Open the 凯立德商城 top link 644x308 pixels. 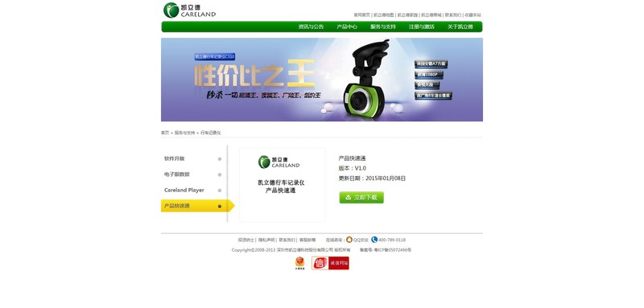pos(431,14)
